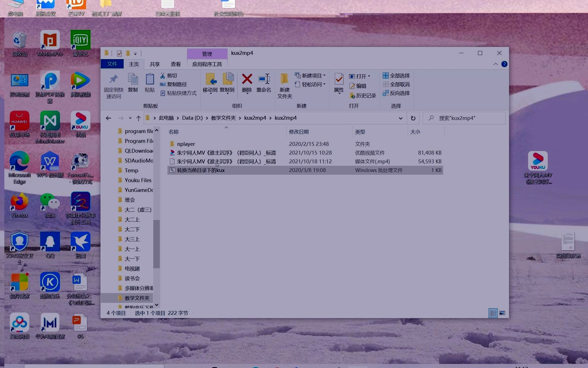Click the quick access properties checkmark icon
The image size is (588, 368).
point(119,53)
